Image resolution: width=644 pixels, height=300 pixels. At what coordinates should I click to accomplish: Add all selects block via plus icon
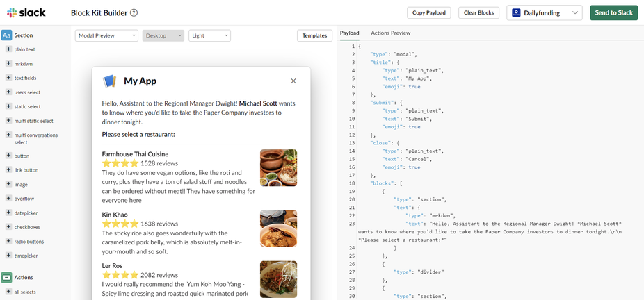[x=8, y=292]
